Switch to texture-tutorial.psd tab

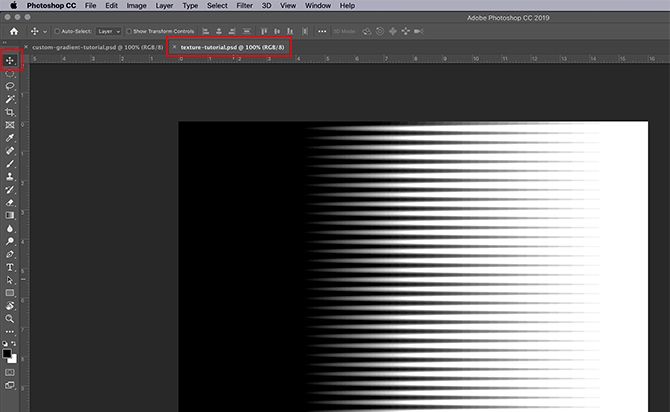coord(232,47)
